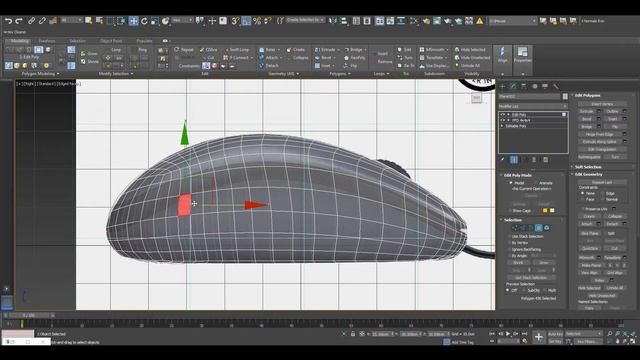
Task: Click Remove modifier trash icon
Action: [534, 160]
